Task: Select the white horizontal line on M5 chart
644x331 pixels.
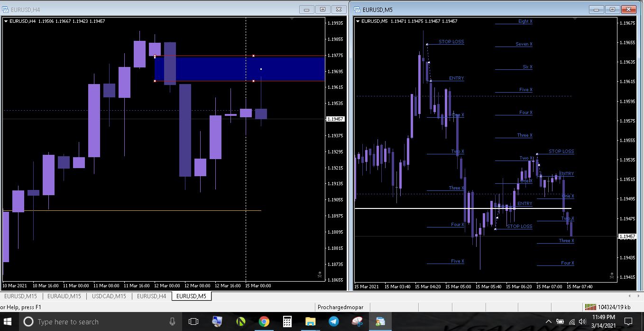Action: [463, 208]
